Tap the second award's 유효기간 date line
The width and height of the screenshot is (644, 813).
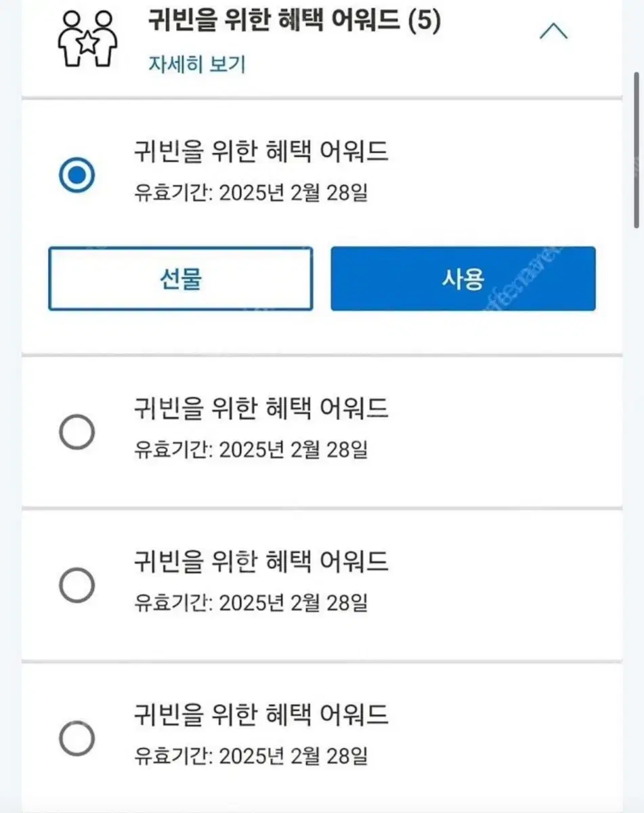(x=251, y=449)
